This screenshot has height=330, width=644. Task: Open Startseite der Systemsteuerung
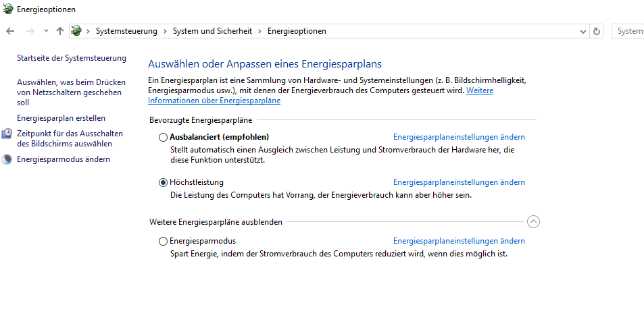click(72, 58)
